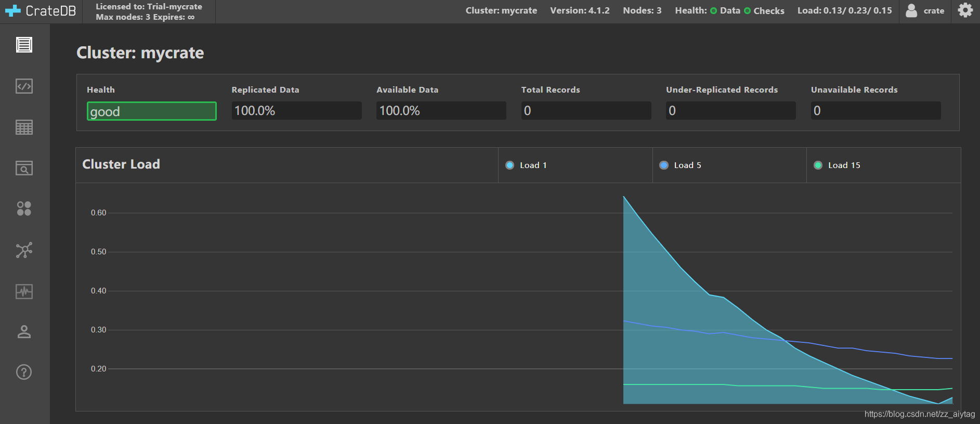
Task: Click the CrateDB logo
Action: pyautogui.click(x=41, y=11)
